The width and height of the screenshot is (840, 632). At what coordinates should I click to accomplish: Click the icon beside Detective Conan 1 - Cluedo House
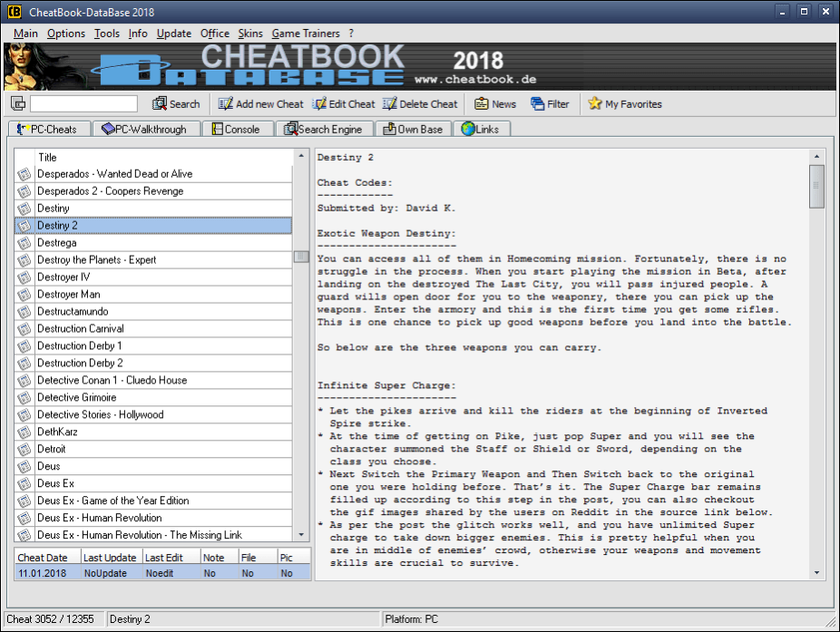tap(24, 380)
